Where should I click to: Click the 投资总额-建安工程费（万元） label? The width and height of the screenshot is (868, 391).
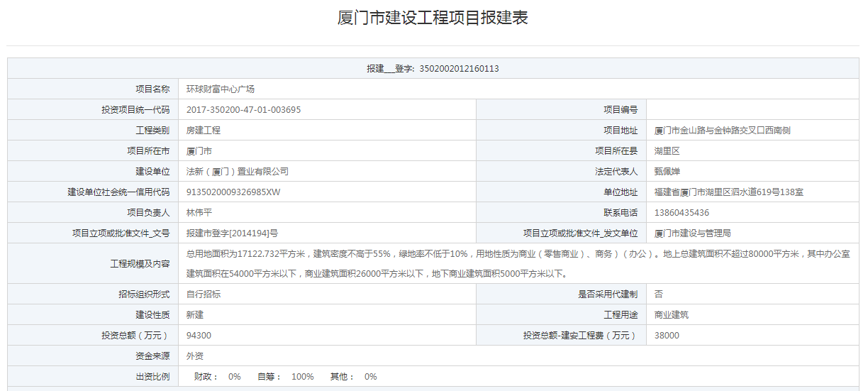click(x=581, y=336)
